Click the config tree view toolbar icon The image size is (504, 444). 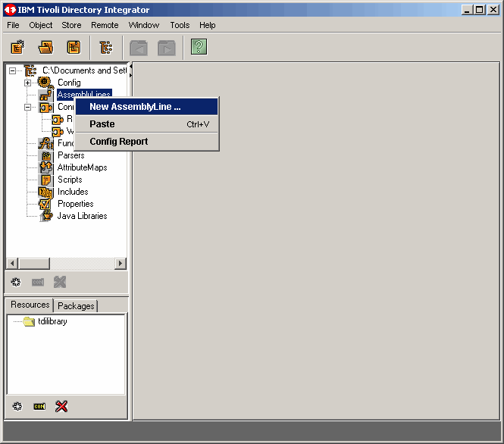click(x=106, y=47)
